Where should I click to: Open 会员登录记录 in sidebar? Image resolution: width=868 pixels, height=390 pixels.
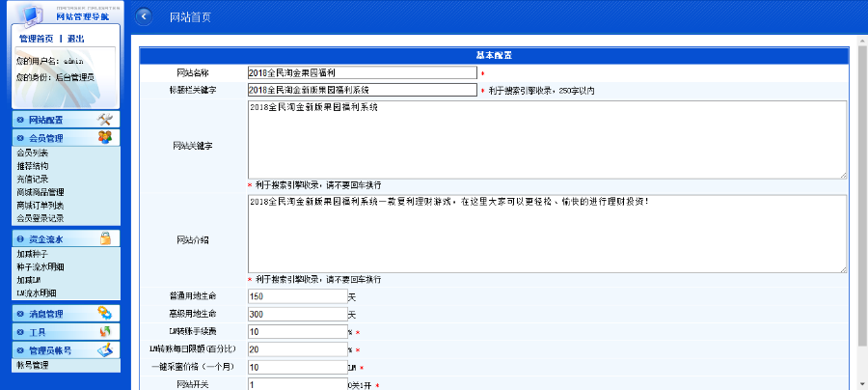41,218
